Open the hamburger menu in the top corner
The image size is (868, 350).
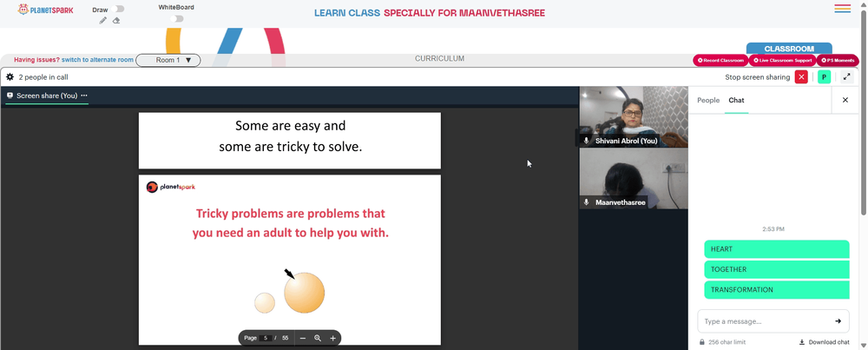[x=843, y=9]
